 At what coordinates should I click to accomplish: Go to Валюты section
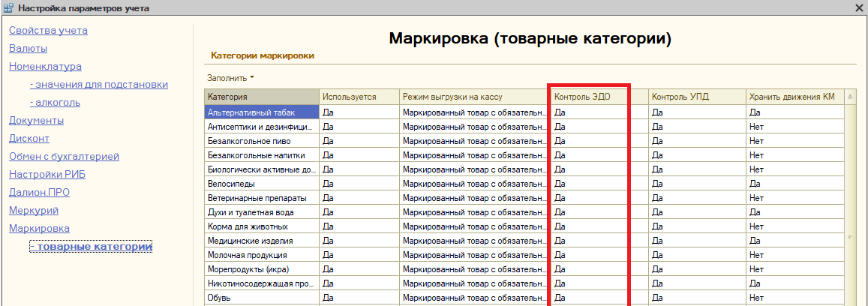[28, 49]
